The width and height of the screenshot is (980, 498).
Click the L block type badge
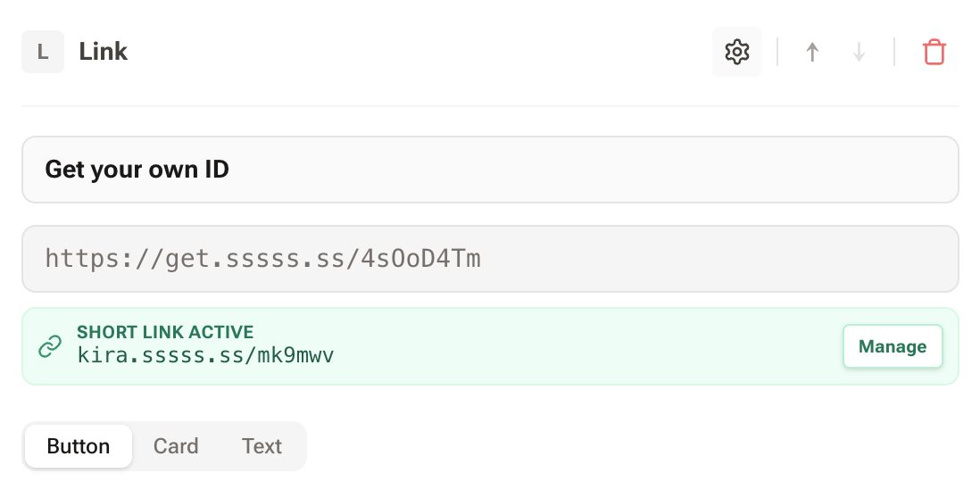[x=43, y=52]
